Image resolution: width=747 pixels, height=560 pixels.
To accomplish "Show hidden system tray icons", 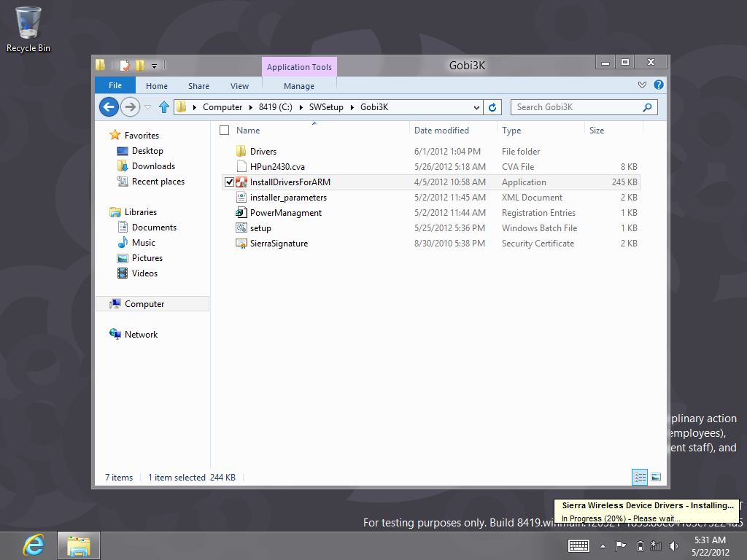I will [603, 545].
